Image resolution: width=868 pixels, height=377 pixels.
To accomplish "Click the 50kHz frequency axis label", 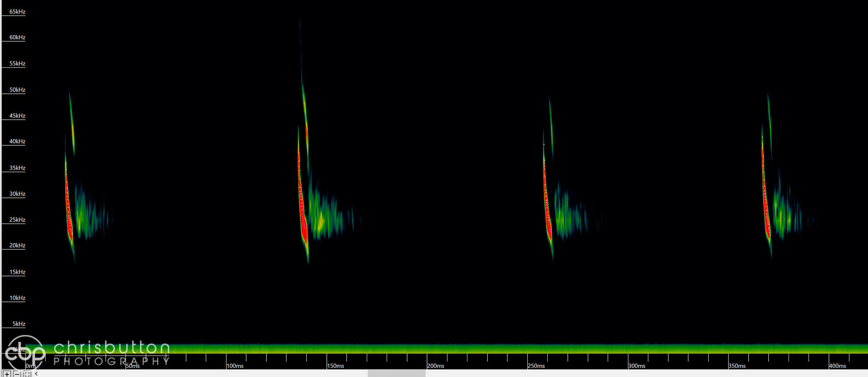I will pyautogui.click(x=17, y=90).
